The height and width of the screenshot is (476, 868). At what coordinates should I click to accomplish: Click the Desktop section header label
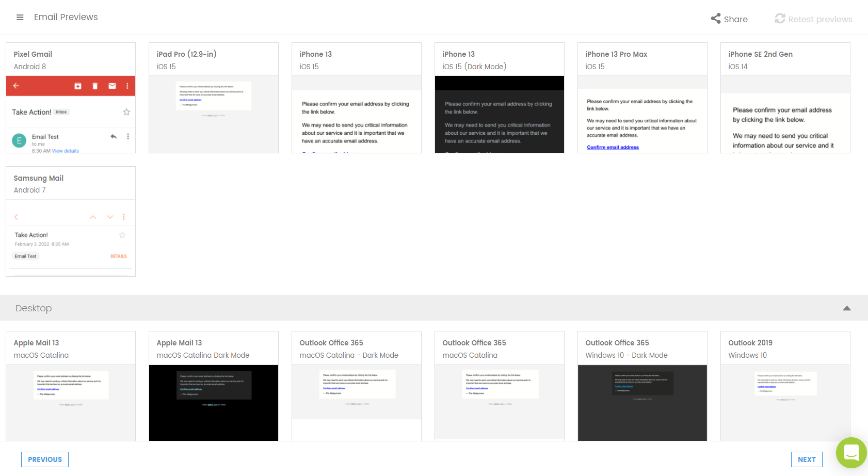[34, 308]
